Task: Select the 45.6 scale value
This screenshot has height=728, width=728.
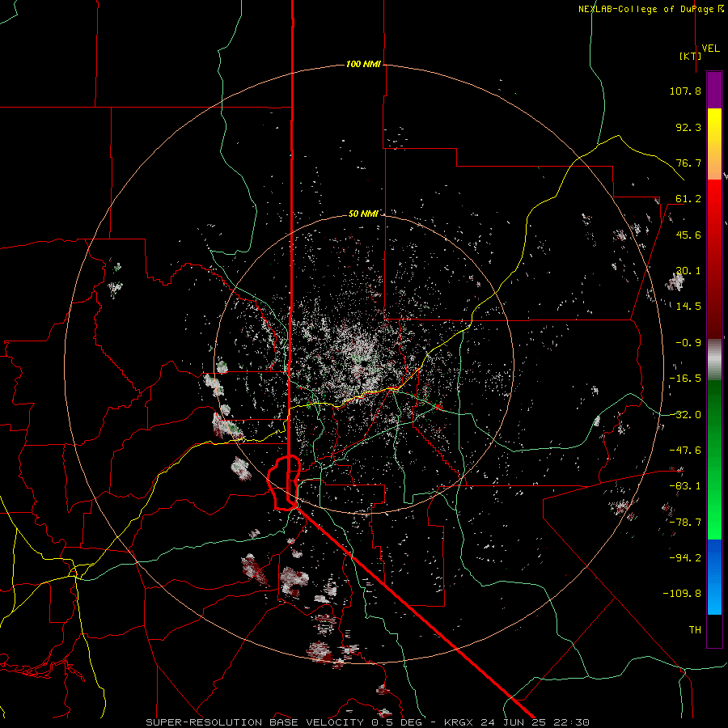Action: click(x=688, y=235)
